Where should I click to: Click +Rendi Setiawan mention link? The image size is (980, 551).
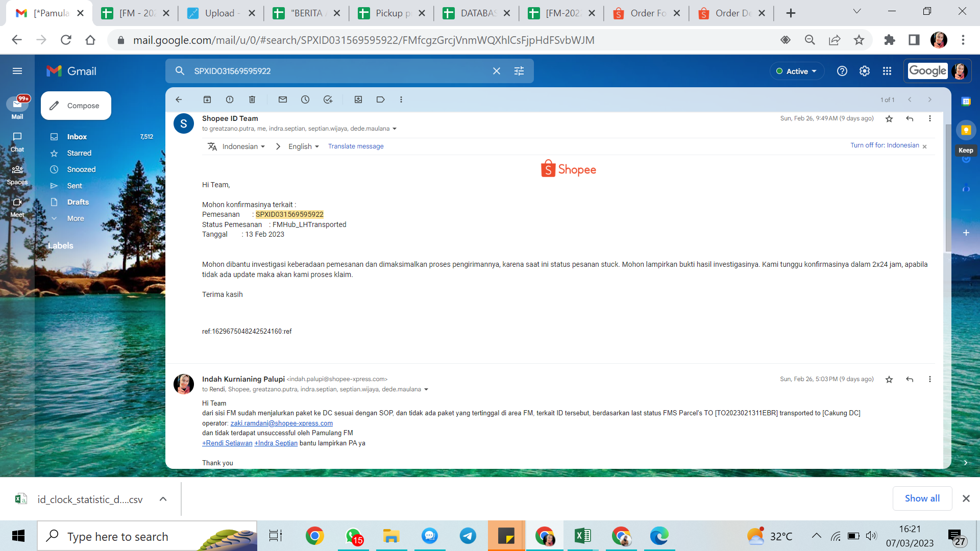pos(227,443)
